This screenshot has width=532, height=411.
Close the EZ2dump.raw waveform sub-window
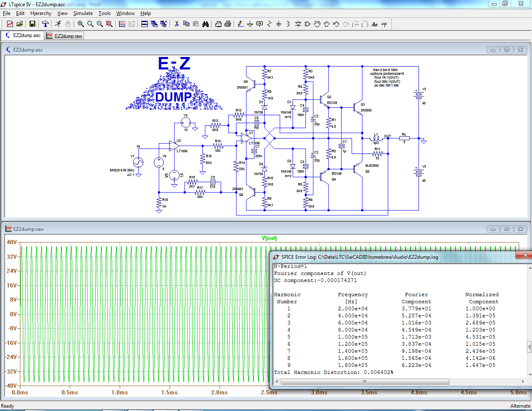pyautogui.click(x=520, y=229)
